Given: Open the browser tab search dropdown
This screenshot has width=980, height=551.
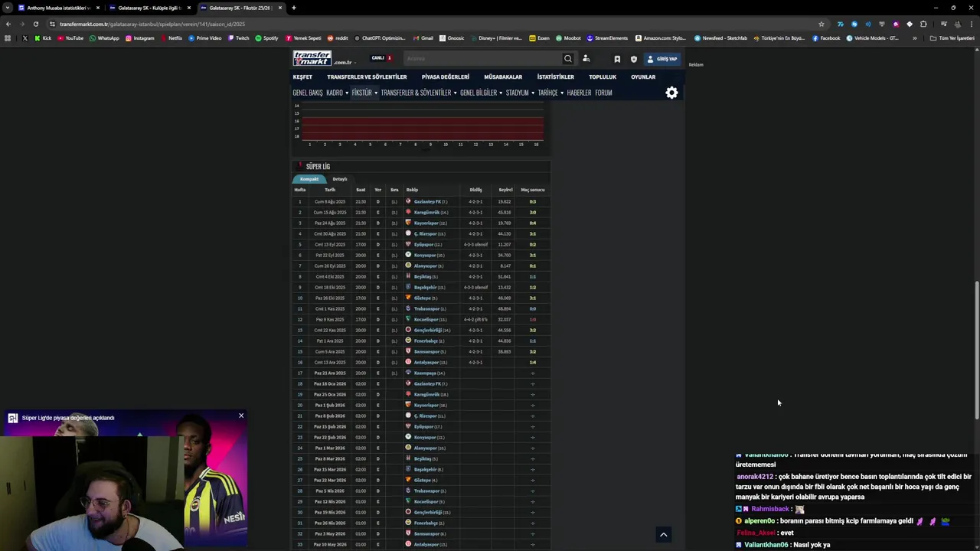Looking at the screenshot, I should coord(8,8).
